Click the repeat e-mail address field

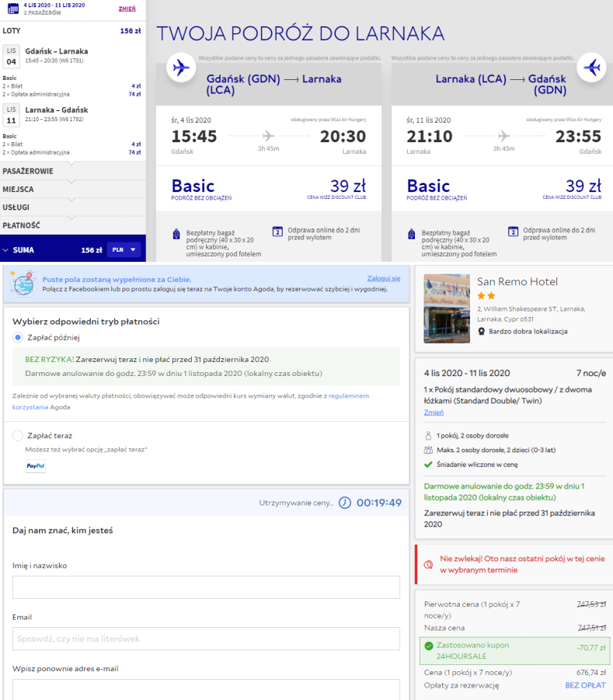[x=206, y=690]
